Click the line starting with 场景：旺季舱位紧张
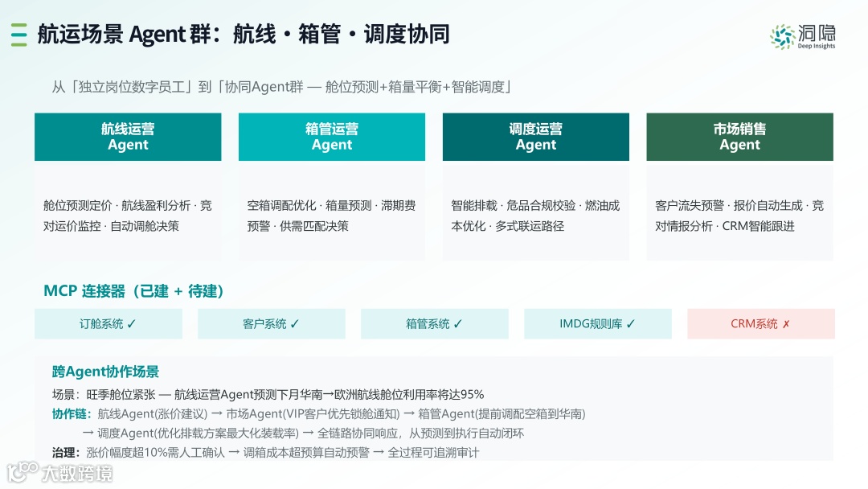This screenshot has height=489, width=868. tap(268, 394)
